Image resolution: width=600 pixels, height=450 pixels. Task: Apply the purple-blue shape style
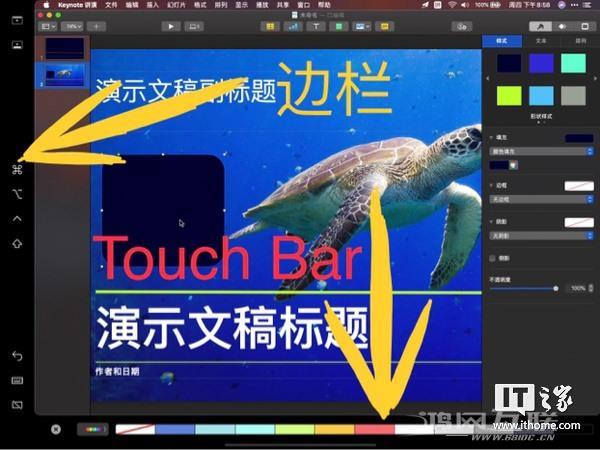click(x=541, y=63)
